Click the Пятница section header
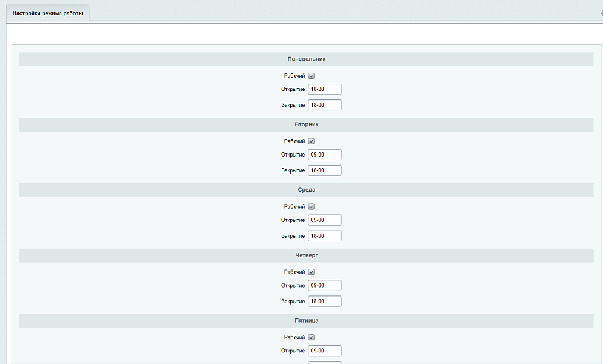 point(306,321)
